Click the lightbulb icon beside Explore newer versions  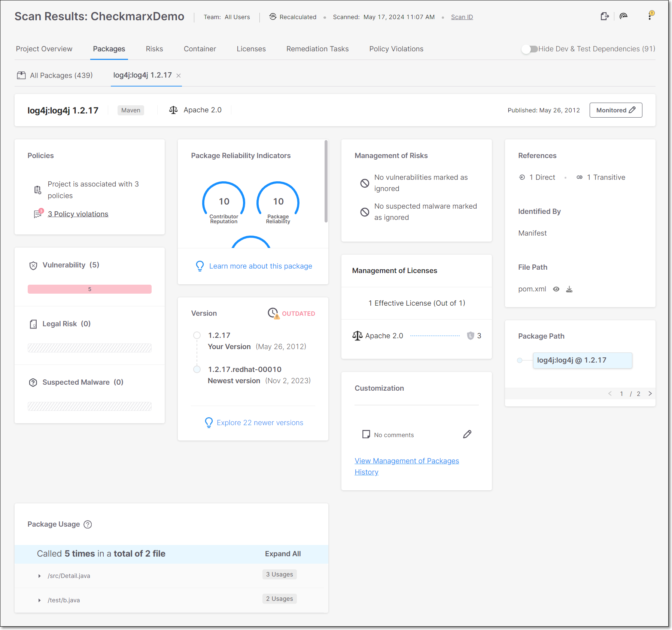pos(209,422)
